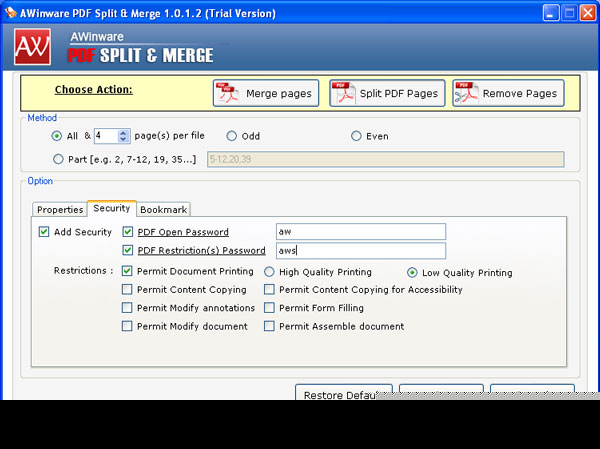The width and height of the screenshot is (600, 449).
Task: Enable Permit Form Filling
Action: (269, 308)
